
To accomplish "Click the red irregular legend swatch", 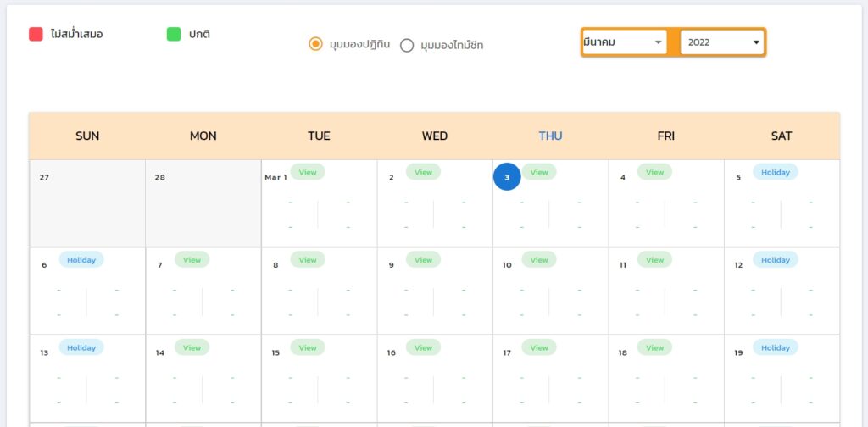I will click(36, 34).
